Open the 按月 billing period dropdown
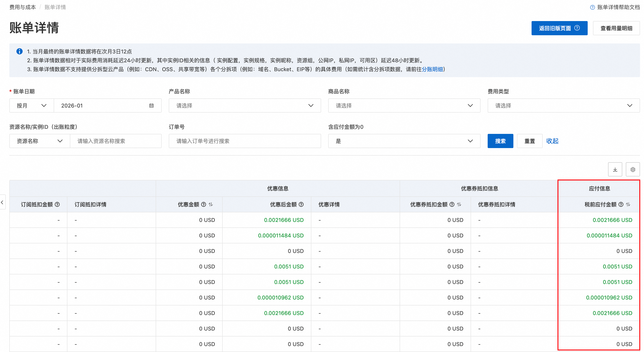Viewport: 644px width, 352px height. pyautogui.click(x=31, y=106)
